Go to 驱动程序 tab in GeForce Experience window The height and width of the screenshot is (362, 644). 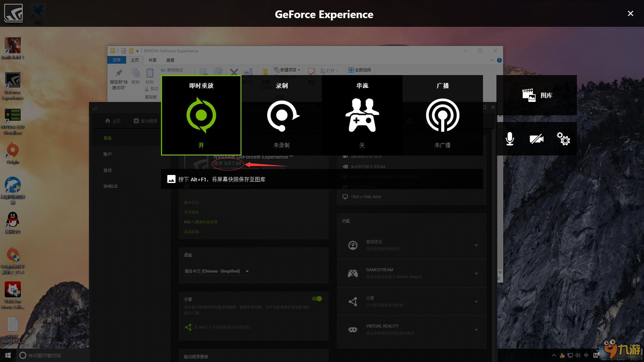coord(146,121)
